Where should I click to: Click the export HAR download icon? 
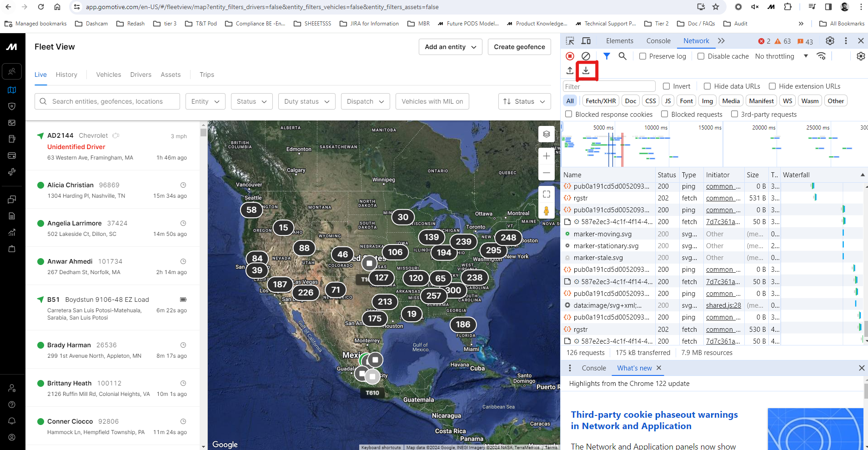coord(586,70)
